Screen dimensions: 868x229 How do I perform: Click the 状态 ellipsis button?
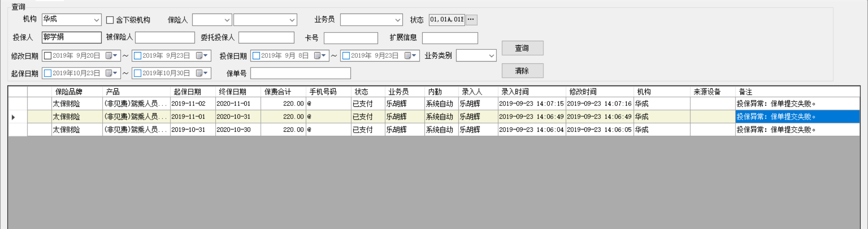coord(471,19)
